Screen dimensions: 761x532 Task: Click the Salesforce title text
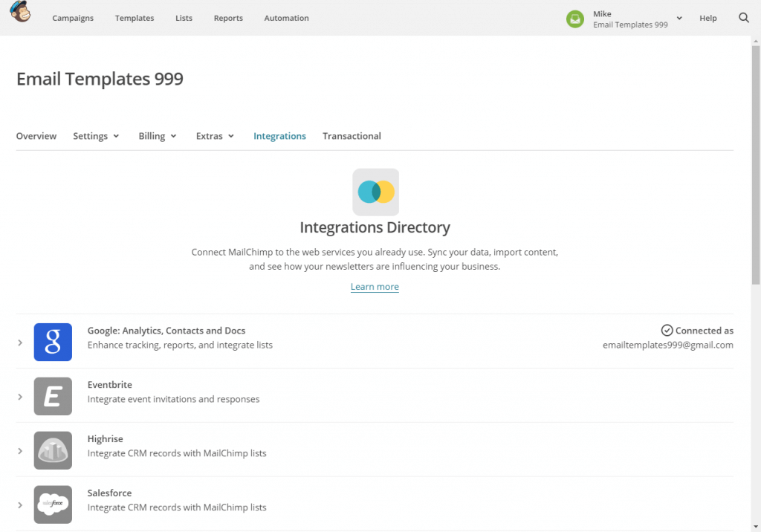(110, 493)
